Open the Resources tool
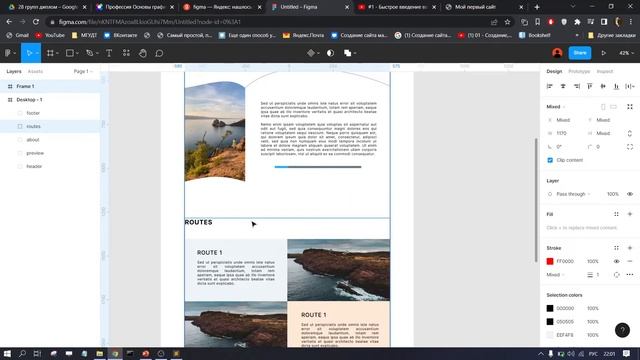Image resolution: width=640 pixels, height=360 pixels. pyautogui.click(x=126, y=53)
